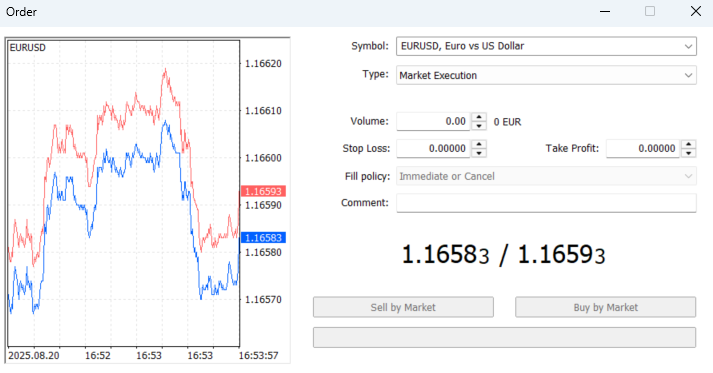Viewport: 713px width, 373px height.
Task: Decrease Stop Loss with the down arrow
Action: pyautogui.click(x=479, y=153)
